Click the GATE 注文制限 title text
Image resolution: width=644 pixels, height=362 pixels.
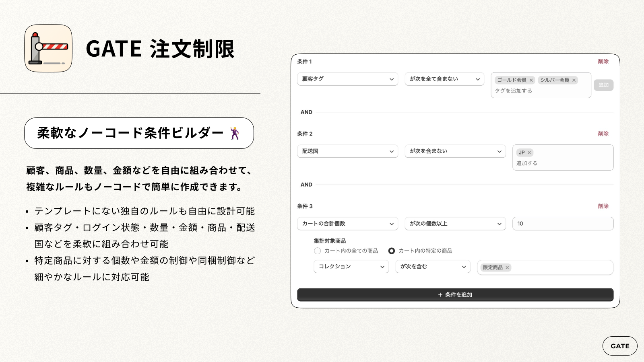tap(160, 49)
